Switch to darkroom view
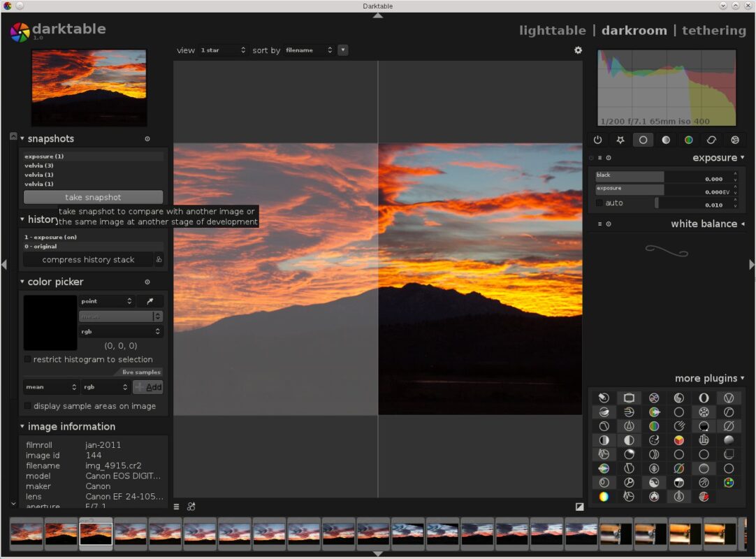Screen dimensions: 756x559 [634, 30]
